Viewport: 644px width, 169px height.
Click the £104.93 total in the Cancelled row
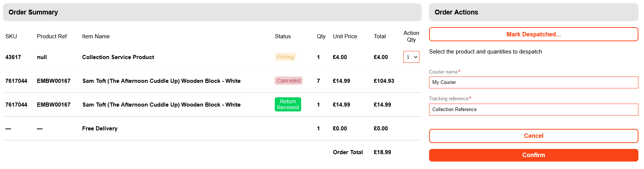384,81
